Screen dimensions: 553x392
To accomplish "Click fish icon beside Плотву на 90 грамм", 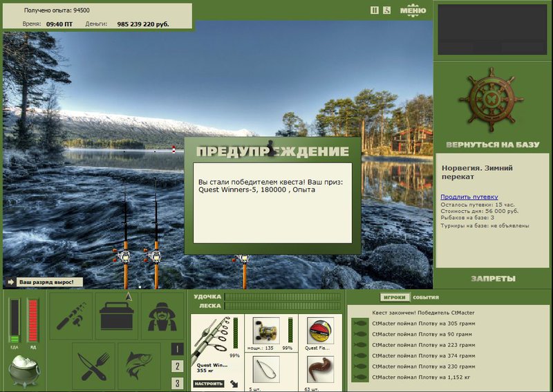I will pos(359,334).
